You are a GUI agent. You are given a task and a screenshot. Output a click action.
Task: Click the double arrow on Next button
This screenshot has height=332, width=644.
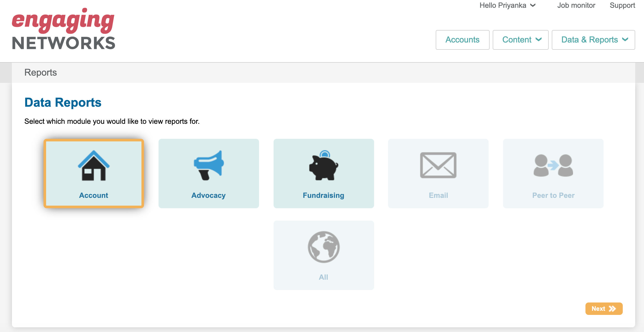[x=612, y=309]
